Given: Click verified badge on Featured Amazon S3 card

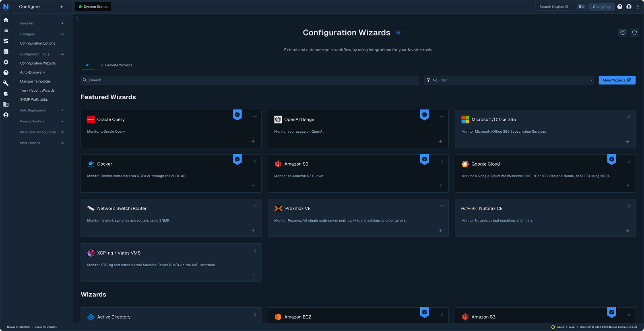Looking at the screenshot, I should point(424,160).
